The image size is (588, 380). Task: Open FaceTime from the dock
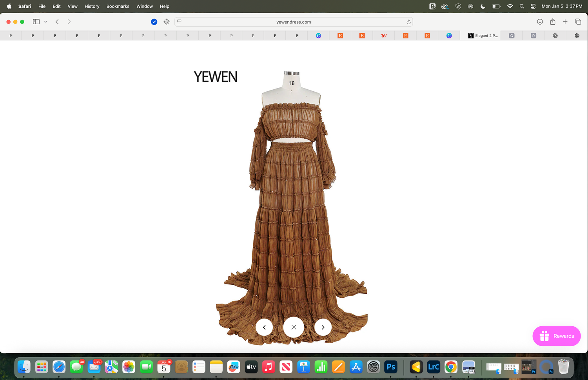(x=146, y=367)
